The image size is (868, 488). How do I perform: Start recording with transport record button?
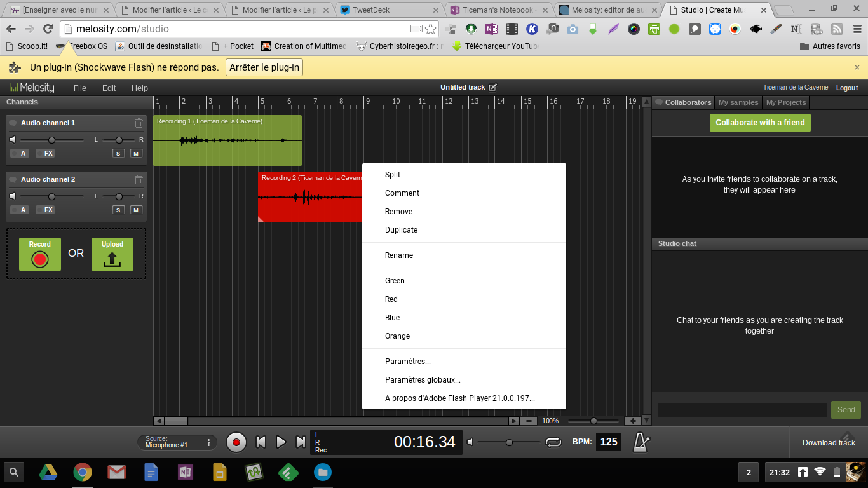pos(236,442)
